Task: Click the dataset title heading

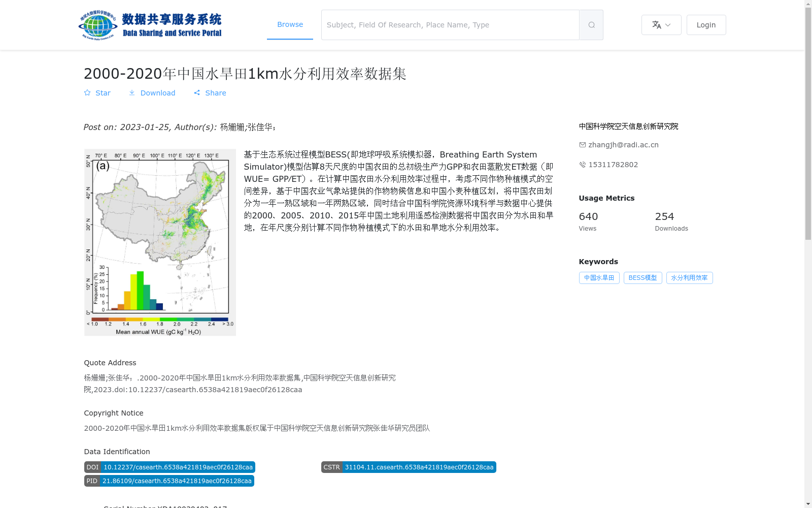Action: pyautogui.click(x=245, y=74)
